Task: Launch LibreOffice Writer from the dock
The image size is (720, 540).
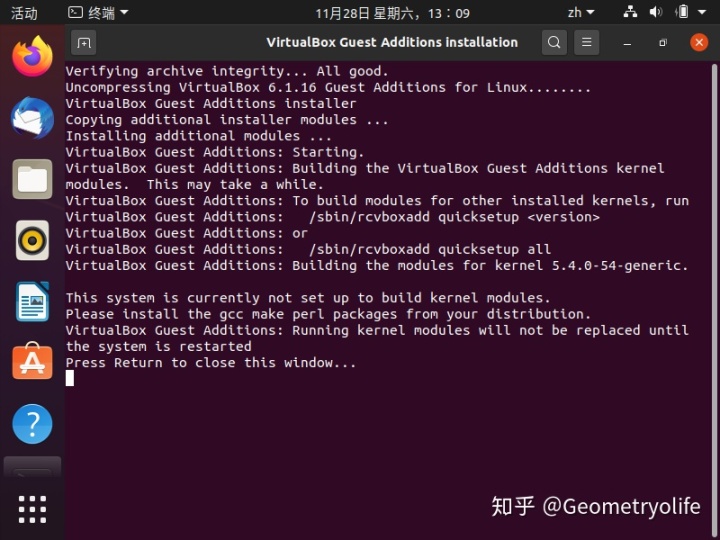Action: (32, 302)
